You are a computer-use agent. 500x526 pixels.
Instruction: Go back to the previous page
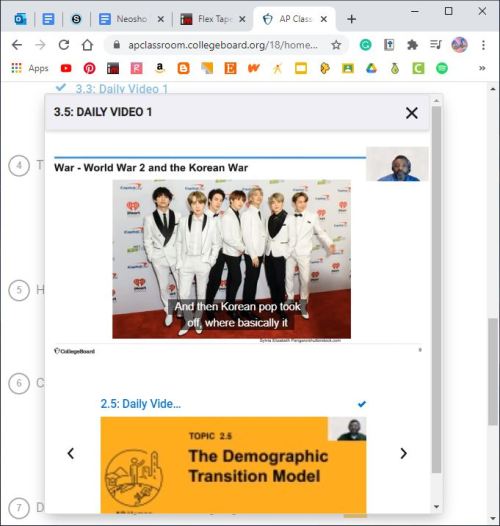click(x=17, y=45)
